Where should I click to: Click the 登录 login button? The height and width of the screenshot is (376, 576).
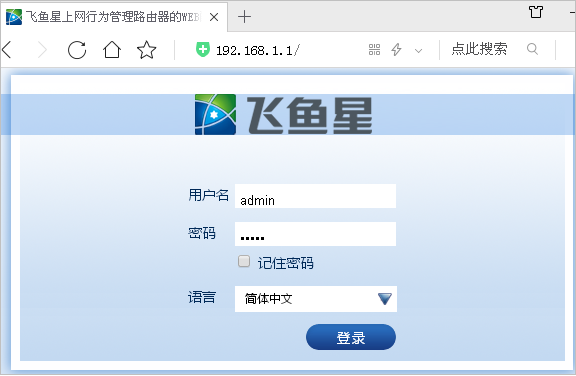click(x=351, y=337)
